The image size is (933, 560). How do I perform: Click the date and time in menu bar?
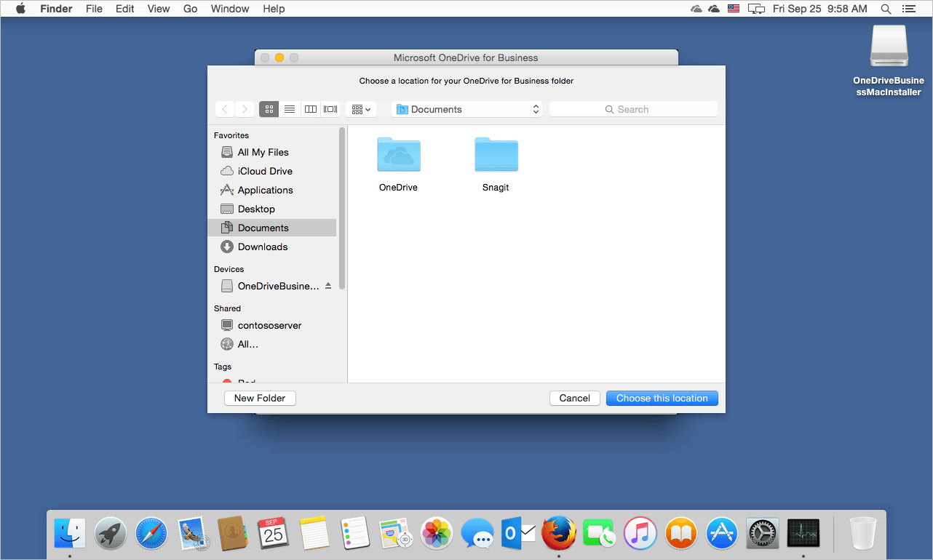pyautogui.click(x=820, y=9)
